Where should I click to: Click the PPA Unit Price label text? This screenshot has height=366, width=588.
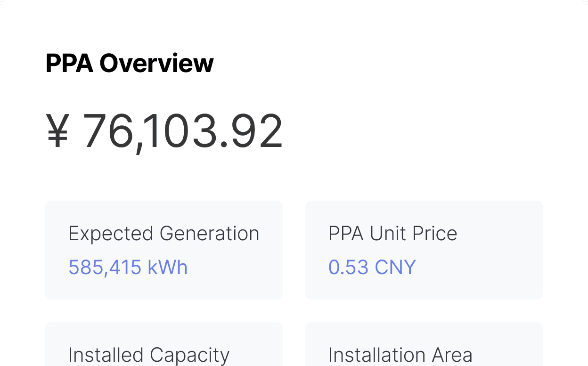pyautogui.click(x=393, y=233)
